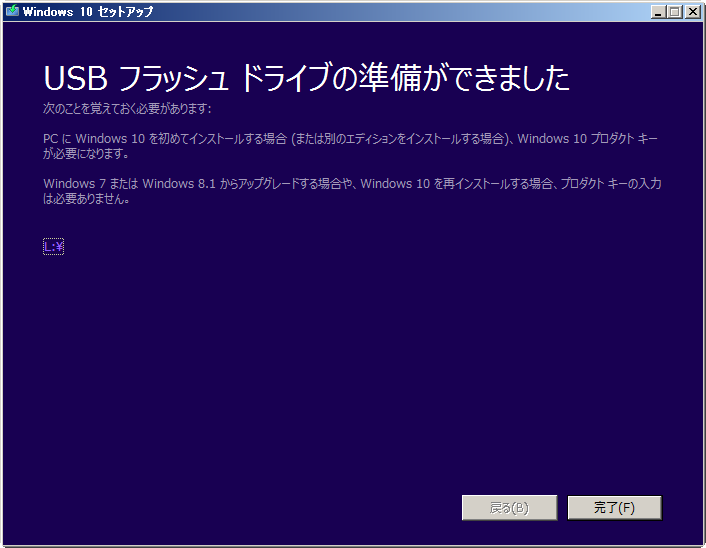Image resolution: width=706 pixels, height=548 pixels.
Task: Click the paragraph starting with PC に Windows 10
Action: pyautogui.click(x=350, y=146)
